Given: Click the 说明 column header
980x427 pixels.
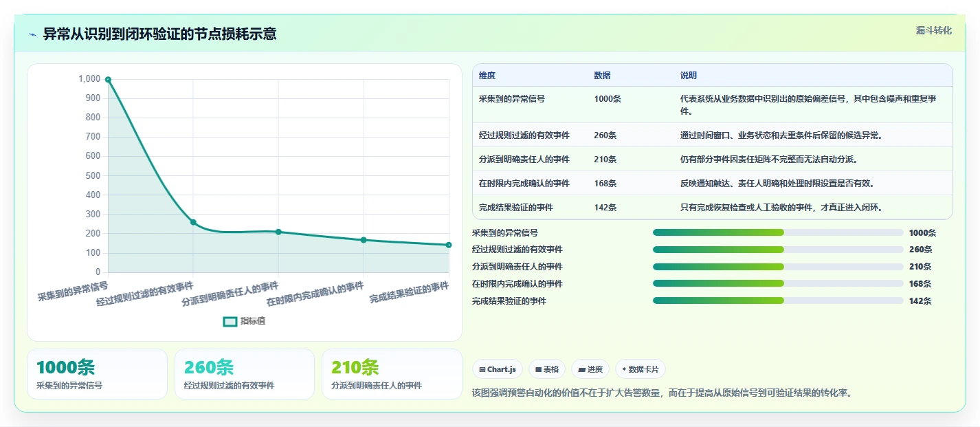Looking at the screenshot, I should point(689,76).
